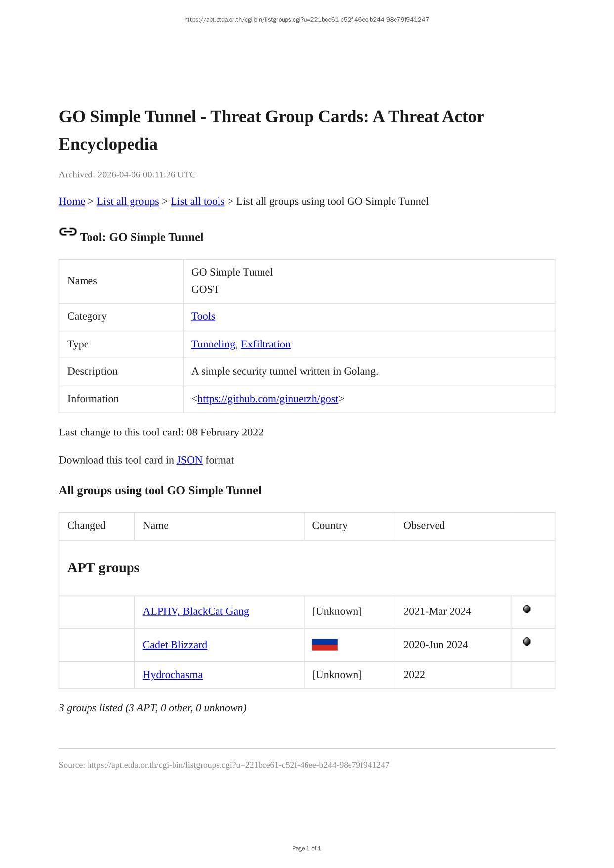
Task: Click the APT groups section heading
Action: [x=103, y=567]
